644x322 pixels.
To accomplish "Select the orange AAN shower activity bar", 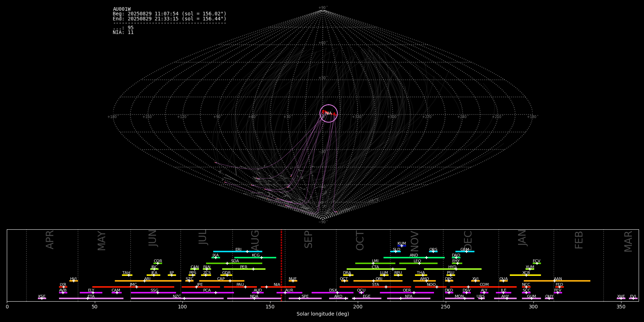I will click(572, 281).
